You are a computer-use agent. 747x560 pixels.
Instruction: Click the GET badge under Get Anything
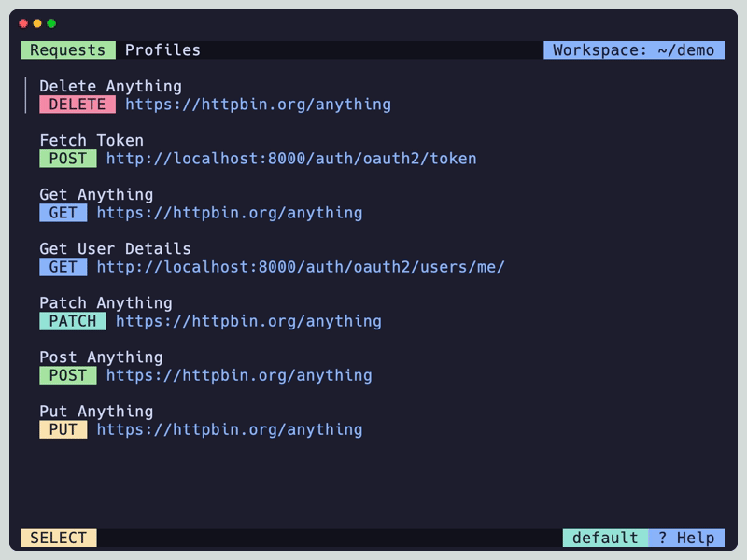63,213
